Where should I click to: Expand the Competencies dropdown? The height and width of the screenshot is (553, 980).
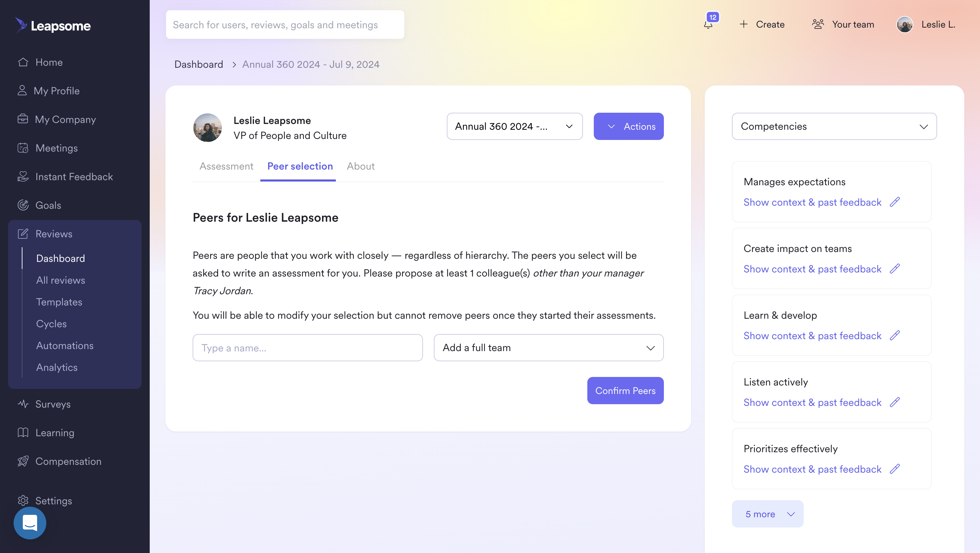834,126
